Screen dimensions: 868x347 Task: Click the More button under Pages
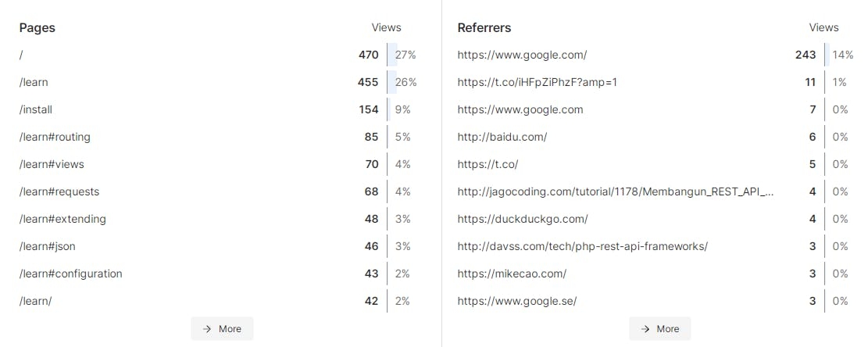click(222, 329)
